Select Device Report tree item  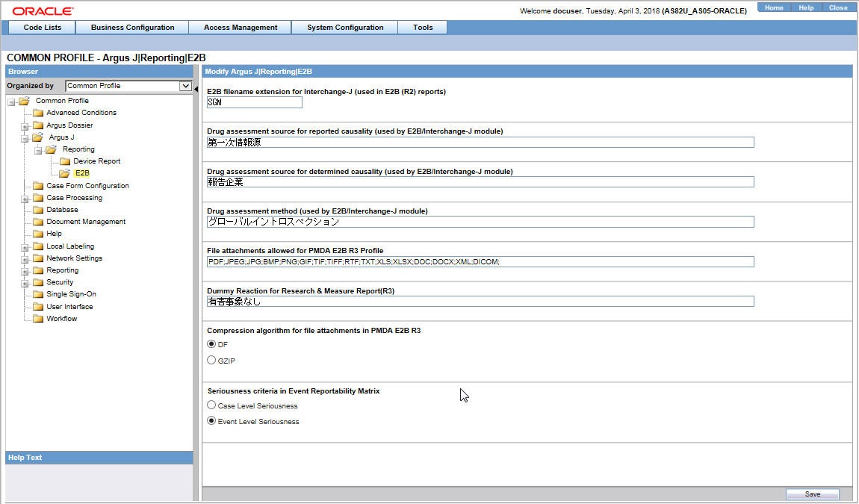coord(97,161)
